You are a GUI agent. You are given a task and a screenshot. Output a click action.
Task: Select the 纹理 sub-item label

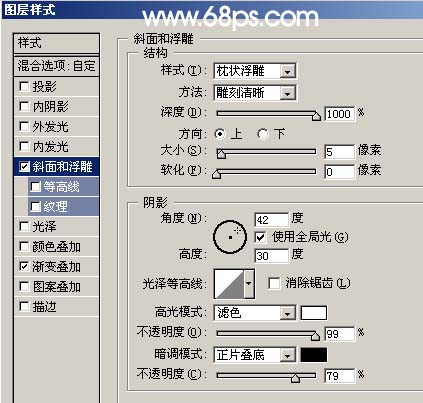click(56, 207)
